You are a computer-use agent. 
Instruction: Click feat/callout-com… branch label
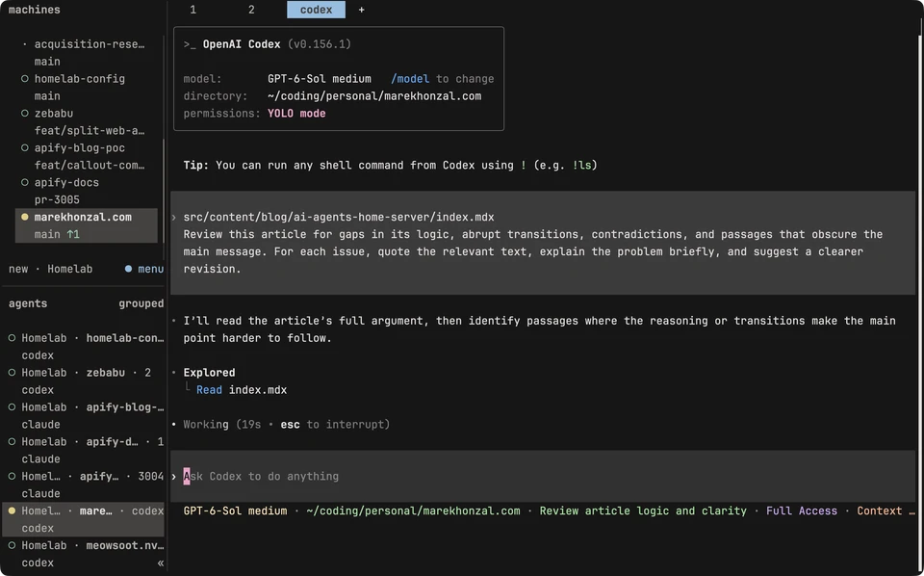click(x=89, y=165)
